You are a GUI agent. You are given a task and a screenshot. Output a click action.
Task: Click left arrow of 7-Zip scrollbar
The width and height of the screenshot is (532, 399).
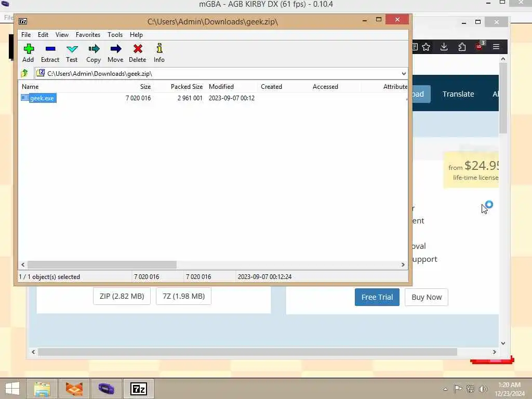23,264
